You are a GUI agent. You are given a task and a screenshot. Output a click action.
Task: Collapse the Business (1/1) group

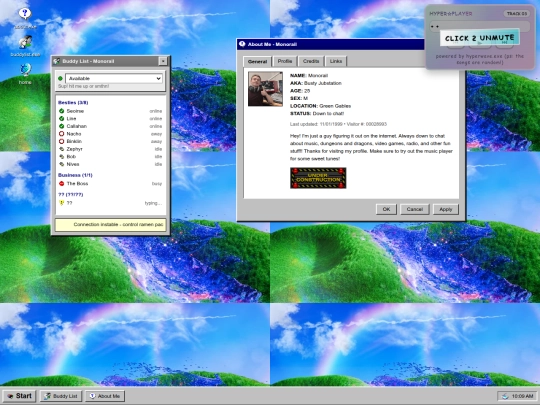[x=75, y=175]
